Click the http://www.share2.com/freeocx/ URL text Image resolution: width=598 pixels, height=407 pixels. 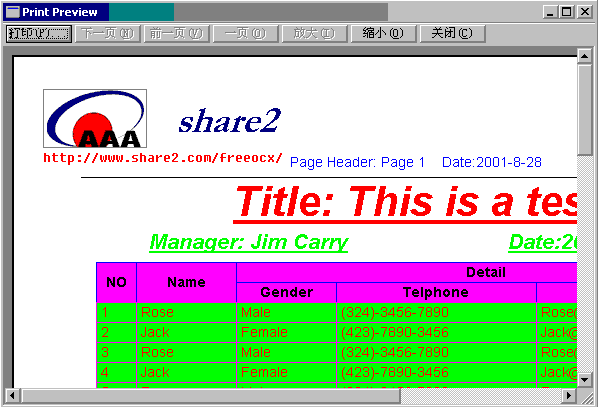pos(163,158)
